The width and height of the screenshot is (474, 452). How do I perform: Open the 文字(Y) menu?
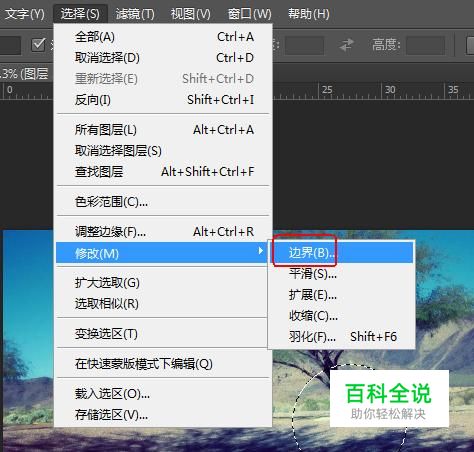[x=24, y=14]
